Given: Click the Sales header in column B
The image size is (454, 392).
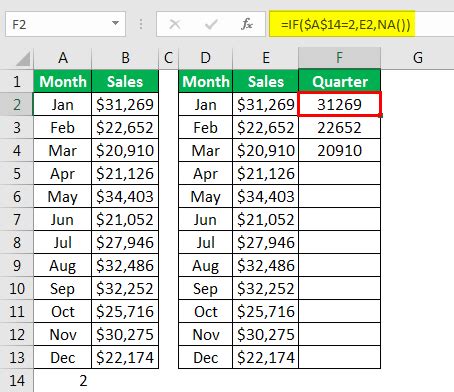Looking at the screenshot, I should pos(125,81).
